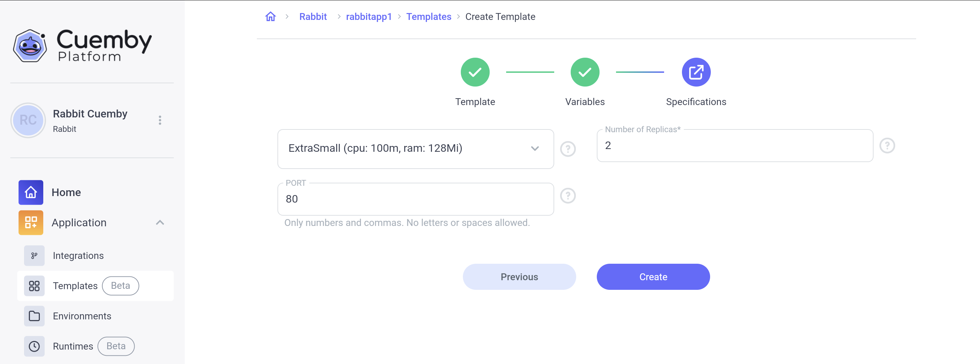Collapse the Application sidebar section
Image resolution: width=980 pixels, height=364 pixels.
pyautogui.click(x=160, y=223)
